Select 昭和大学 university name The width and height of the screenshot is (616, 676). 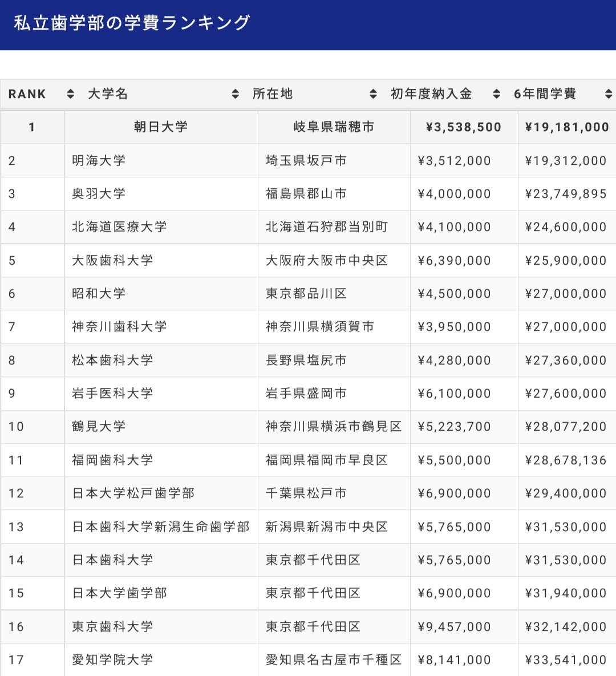tap(99, 294)
